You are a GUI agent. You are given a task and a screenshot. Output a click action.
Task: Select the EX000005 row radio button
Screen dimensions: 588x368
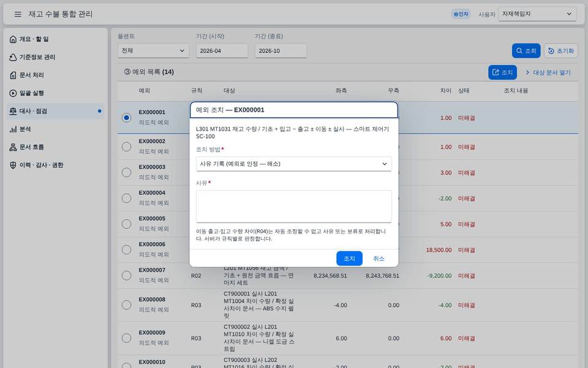126,224
